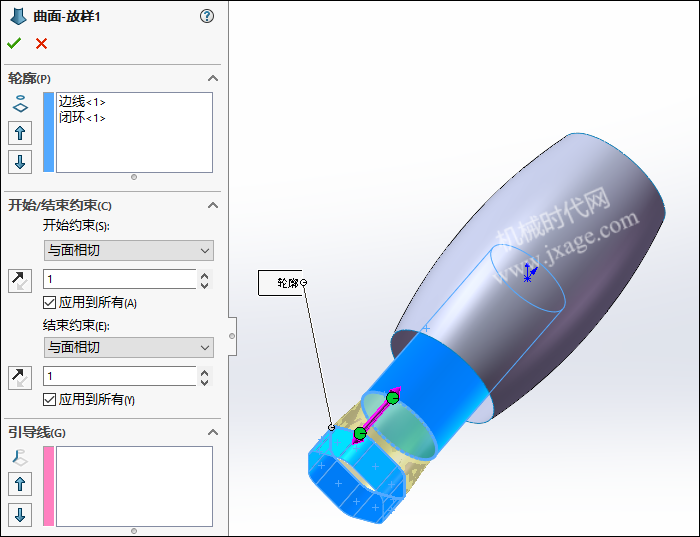The width and height of the screenshot is (700, 537).
Task: Open the end constraint dropdown
Action: [x=129, y=347]
